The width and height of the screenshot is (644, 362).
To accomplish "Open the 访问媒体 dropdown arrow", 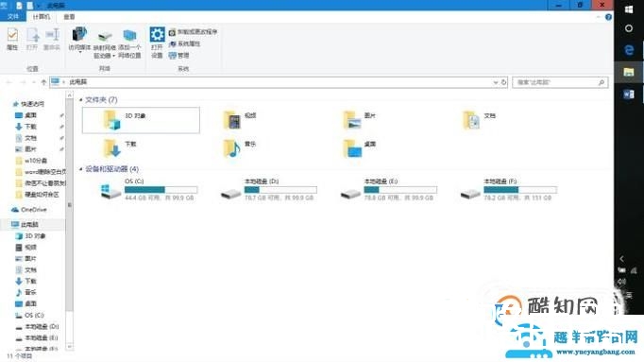I will click(80, 53).
